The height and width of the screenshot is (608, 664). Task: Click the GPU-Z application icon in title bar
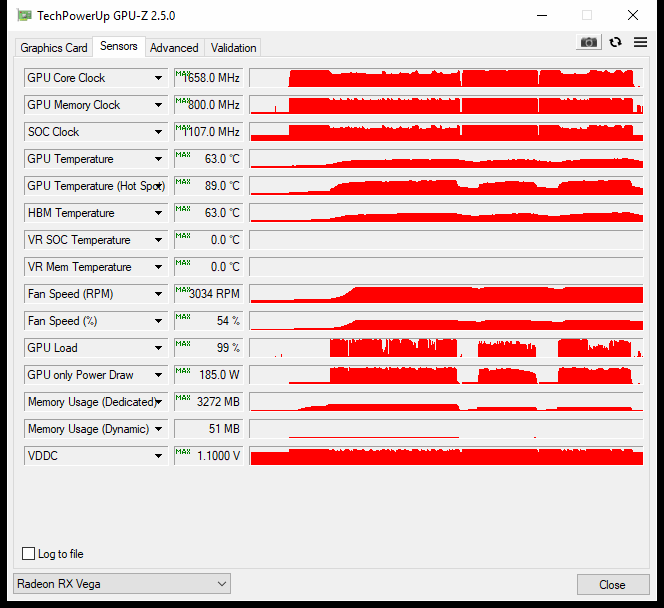(x=24, y=16)
